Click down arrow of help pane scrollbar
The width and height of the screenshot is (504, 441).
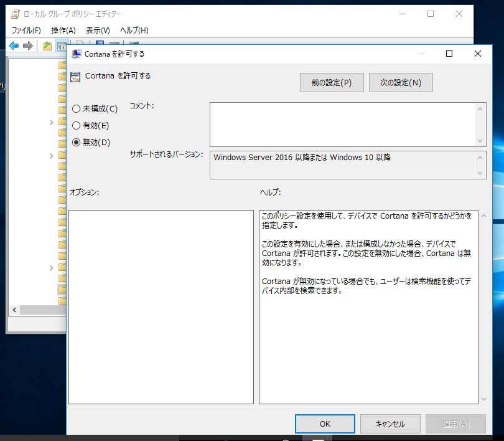483,399
